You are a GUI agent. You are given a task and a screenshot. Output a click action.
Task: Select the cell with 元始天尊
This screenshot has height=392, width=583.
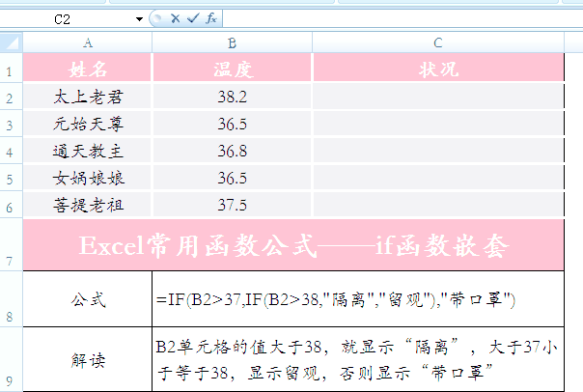tap(88, 124)
